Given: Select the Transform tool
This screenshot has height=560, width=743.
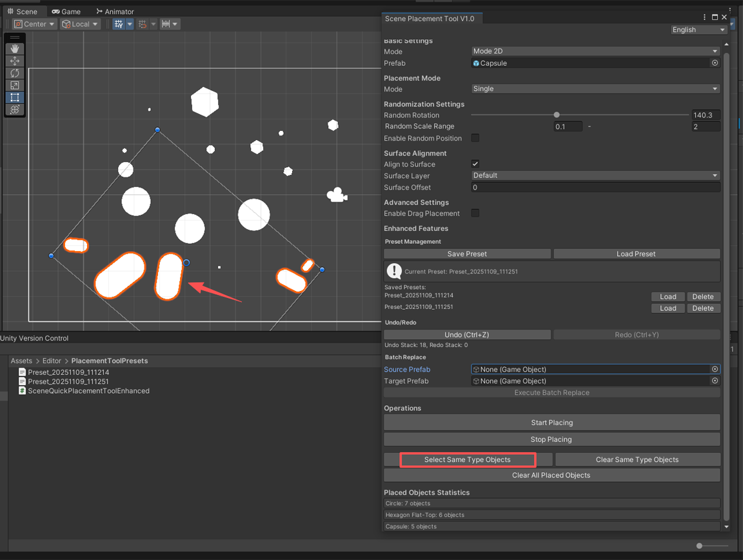Looking at the screenshot, I should [15, 110].
